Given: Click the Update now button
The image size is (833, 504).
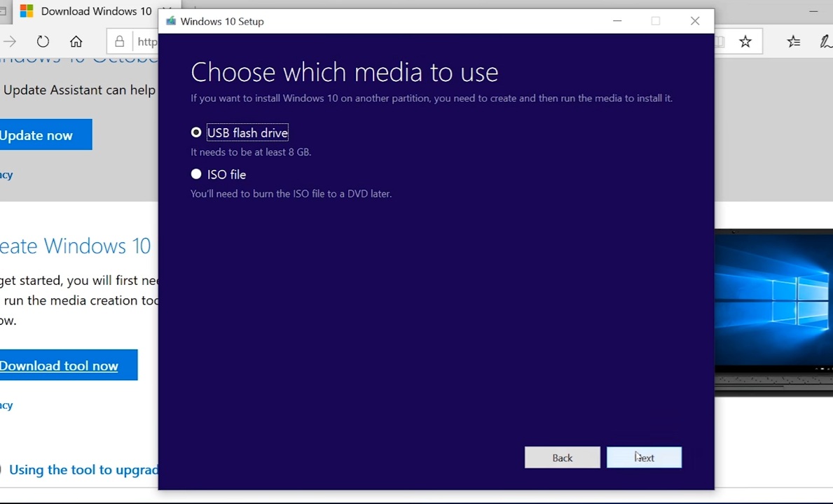Looking at the screenshot, I should pyautogui.click(x=36, y=134).
